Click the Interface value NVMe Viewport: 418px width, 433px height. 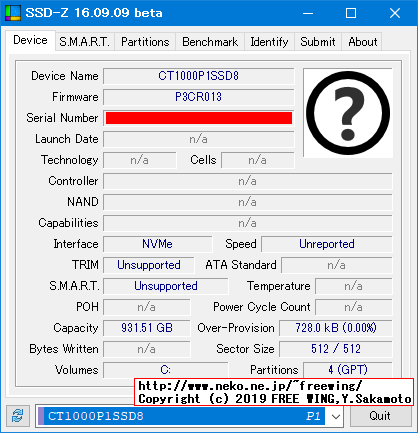(x=157, y=244)
